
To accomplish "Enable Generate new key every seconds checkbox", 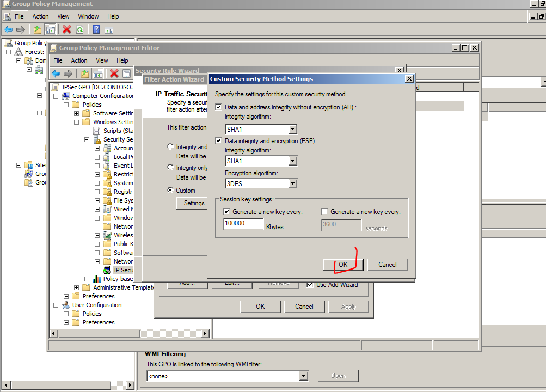I will pos(324,211).
